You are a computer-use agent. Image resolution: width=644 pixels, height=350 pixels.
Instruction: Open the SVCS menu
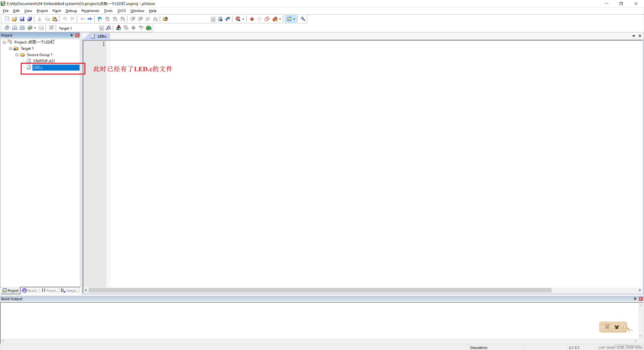(x=122, y=11)
